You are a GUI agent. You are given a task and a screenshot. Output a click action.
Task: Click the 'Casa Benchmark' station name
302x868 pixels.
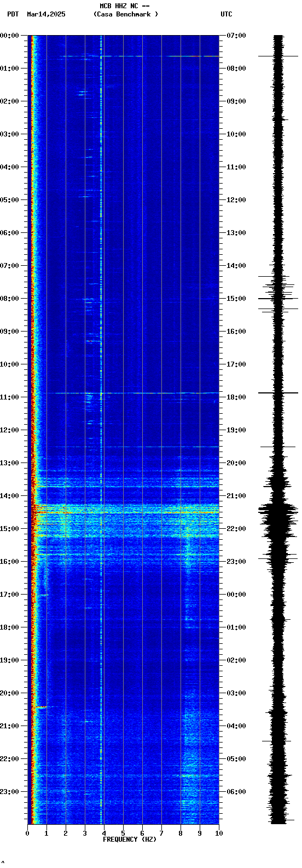click(x=126, y=14)
